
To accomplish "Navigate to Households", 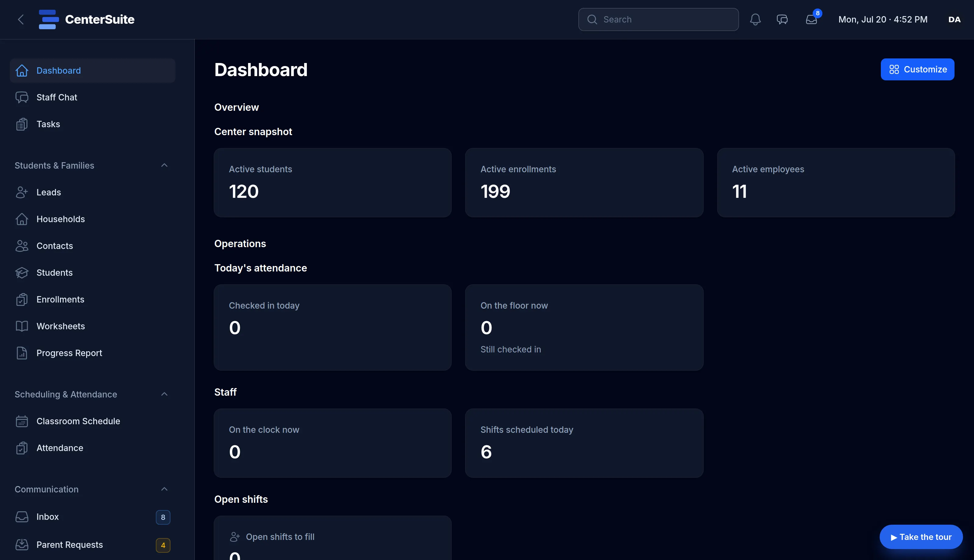I will 92,219.
